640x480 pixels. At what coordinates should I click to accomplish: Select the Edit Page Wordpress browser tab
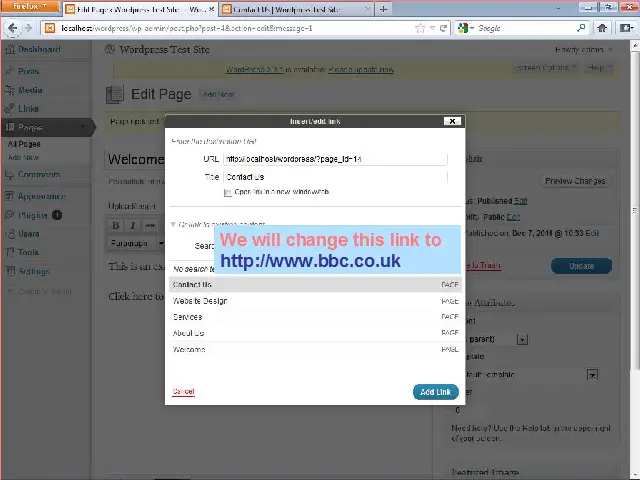pyautogui.click(x=140, y=9)
